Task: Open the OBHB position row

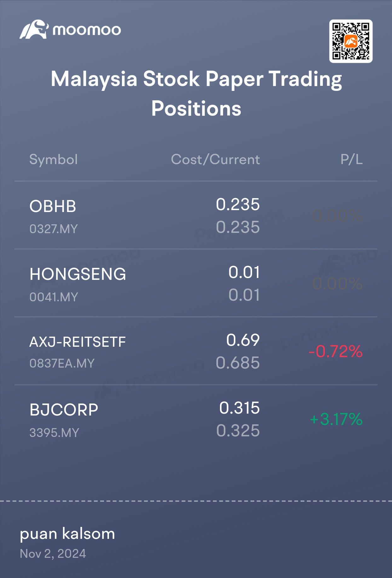Action: 196,215
